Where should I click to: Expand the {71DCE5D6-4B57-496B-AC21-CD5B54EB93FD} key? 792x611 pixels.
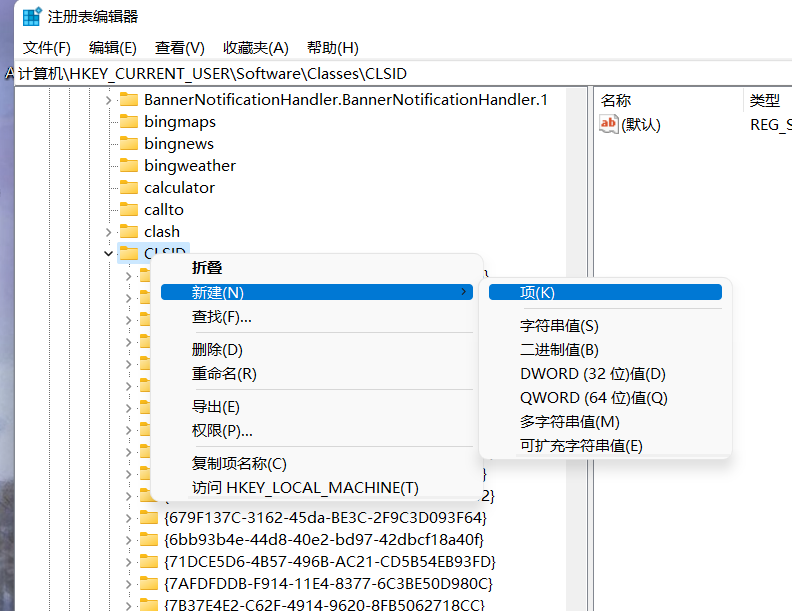tap(128, 562)
